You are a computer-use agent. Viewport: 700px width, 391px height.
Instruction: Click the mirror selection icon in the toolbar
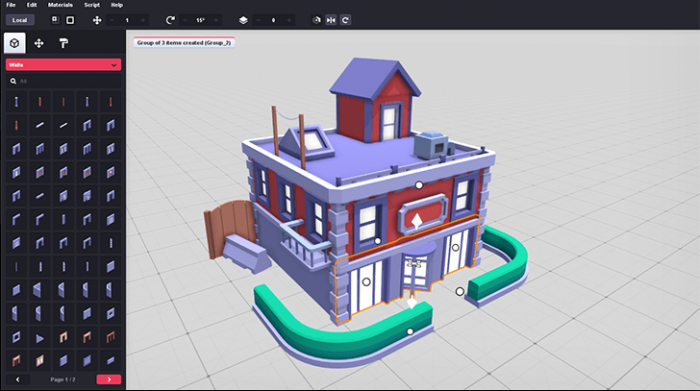[x=331, y=20]
